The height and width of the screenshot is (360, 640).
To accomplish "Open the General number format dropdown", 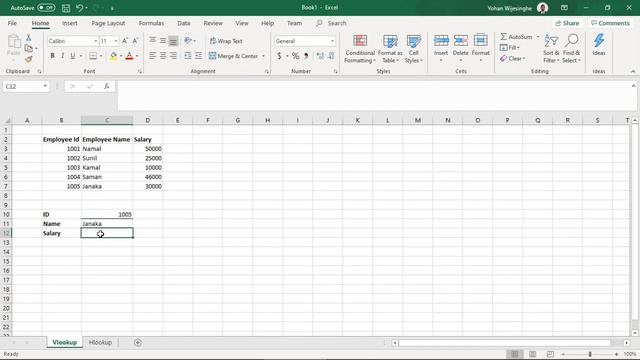I will (332, 41).
